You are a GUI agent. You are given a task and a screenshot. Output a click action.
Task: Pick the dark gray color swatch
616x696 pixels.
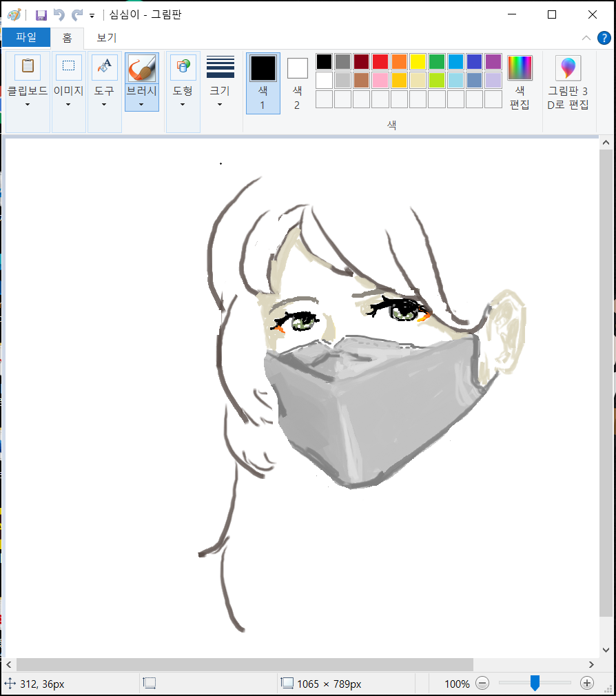click(343, 62)
